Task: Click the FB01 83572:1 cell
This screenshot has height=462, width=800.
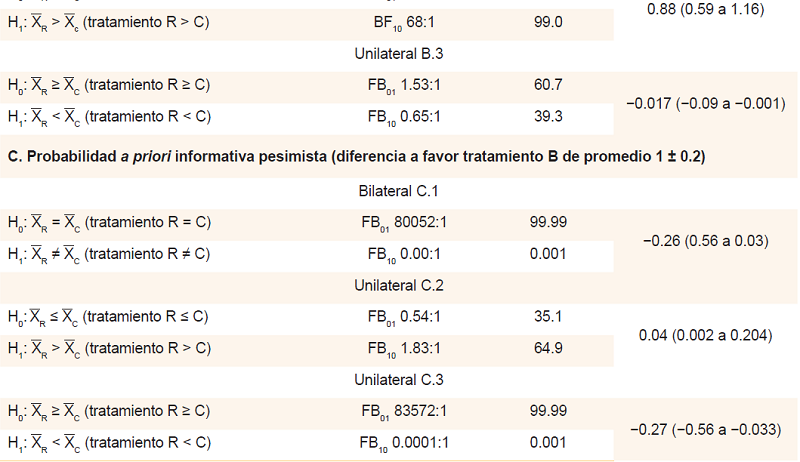Action: click(x=405, y=411)
